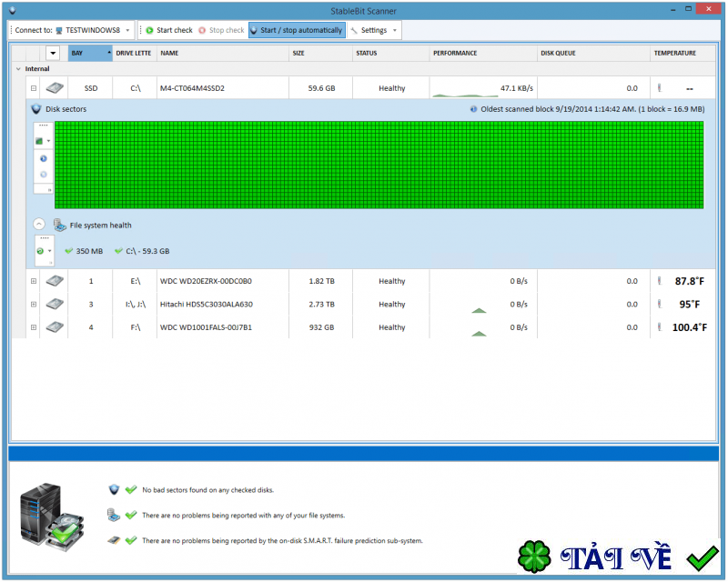Toggle Start / stop automatically
This screenshot has width=728, height=582.
(296, 30)
